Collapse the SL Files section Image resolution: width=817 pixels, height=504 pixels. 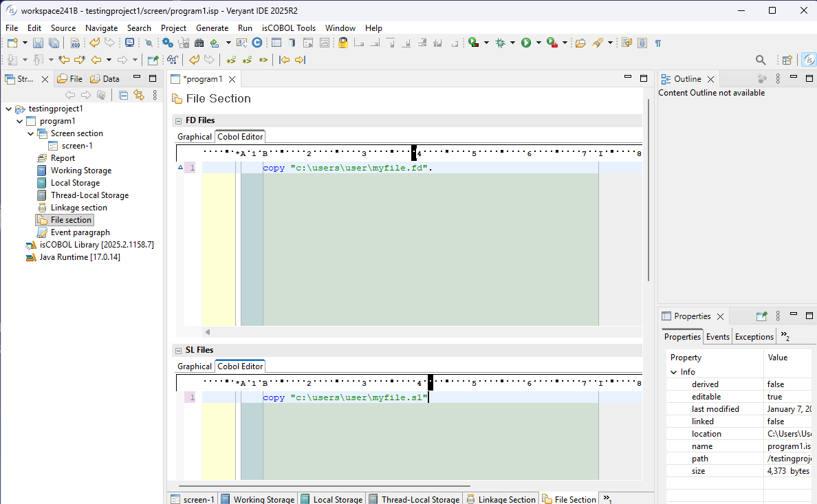pos(179,351)
